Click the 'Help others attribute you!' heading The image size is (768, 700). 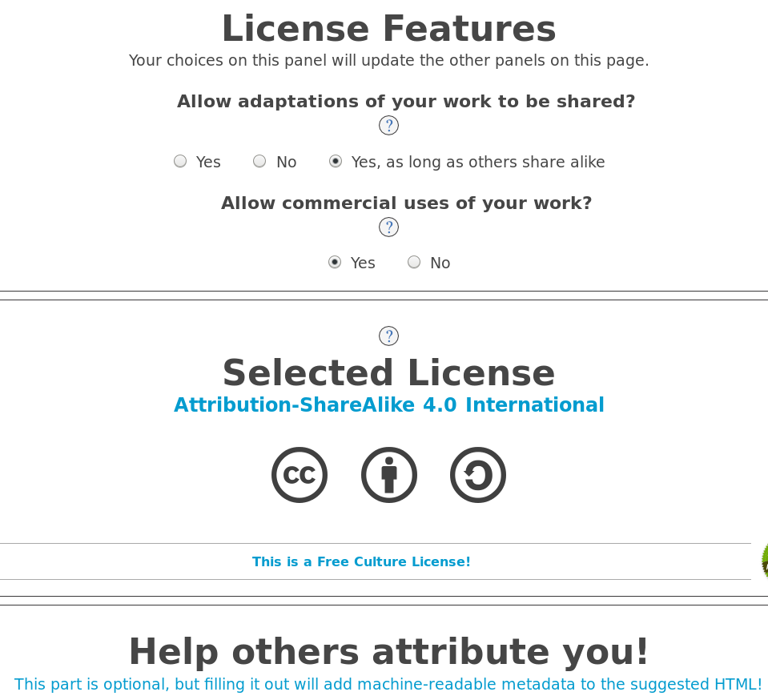(389, 651)
